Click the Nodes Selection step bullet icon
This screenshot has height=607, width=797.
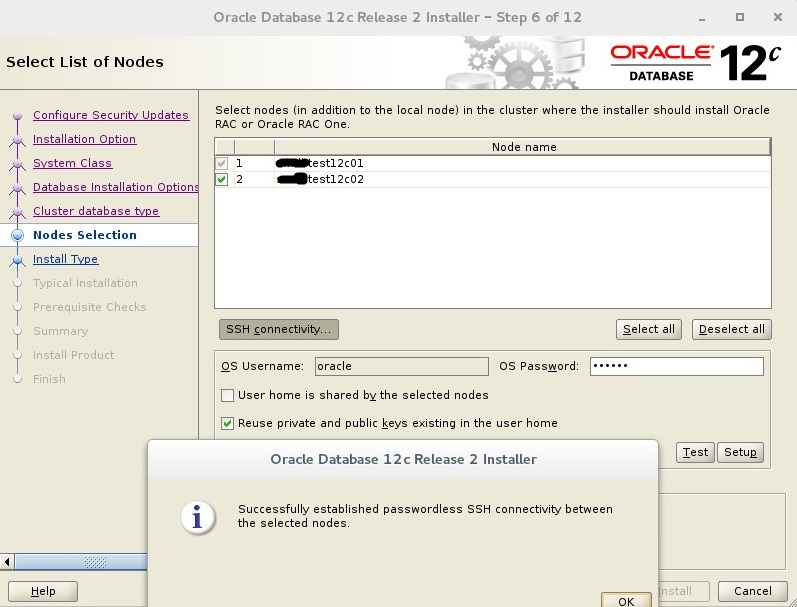click(18, 235)
